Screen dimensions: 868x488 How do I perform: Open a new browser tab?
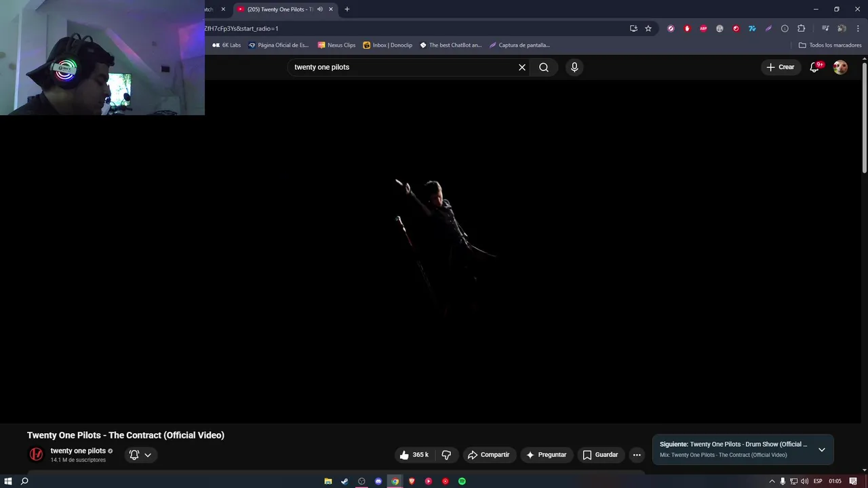[x=347, y=9]
